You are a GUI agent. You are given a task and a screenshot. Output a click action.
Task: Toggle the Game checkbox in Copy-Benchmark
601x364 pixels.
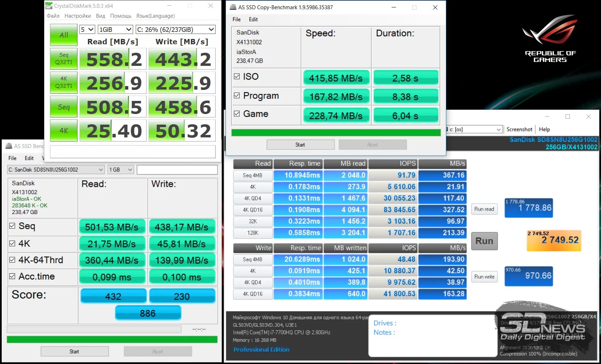click(237, 113)
